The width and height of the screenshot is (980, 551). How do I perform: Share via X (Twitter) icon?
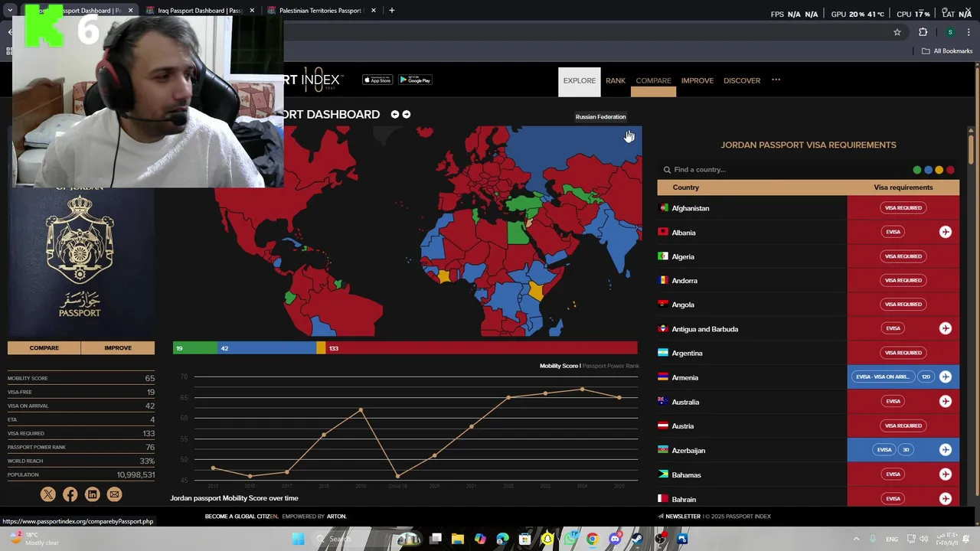coord(48,494)
